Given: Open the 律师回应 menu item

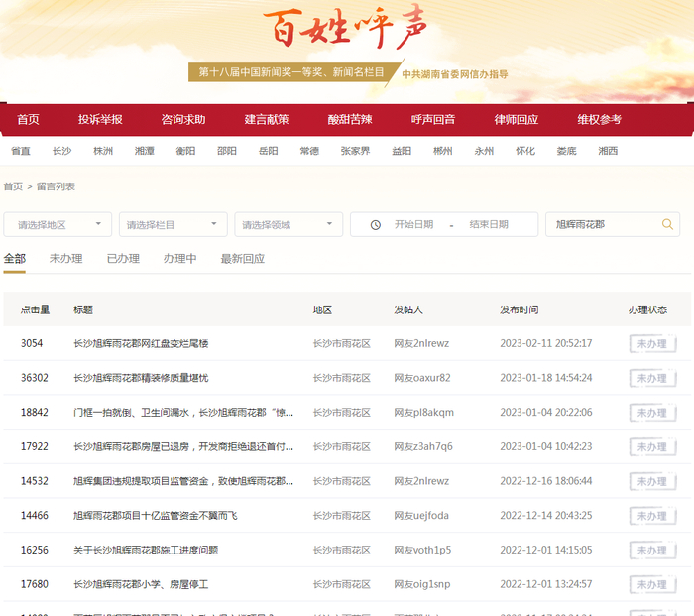Looking at the screenshot, I should pos(517,120).
